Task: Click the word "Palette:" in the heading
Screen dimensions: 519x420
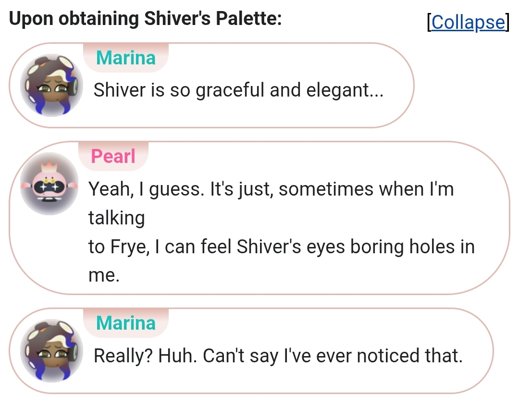Action: coord(249,18)
